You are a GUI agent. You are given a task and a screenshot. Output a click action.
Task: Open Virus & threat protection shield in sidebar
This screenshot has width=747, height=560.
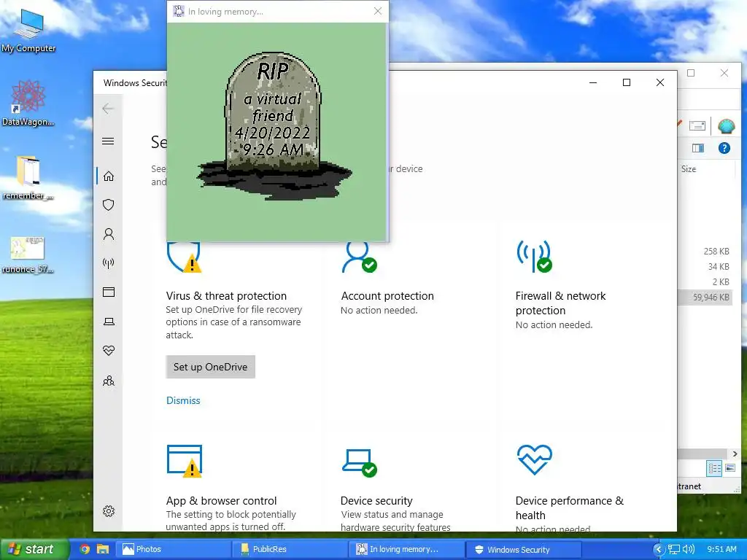[109, 205]
